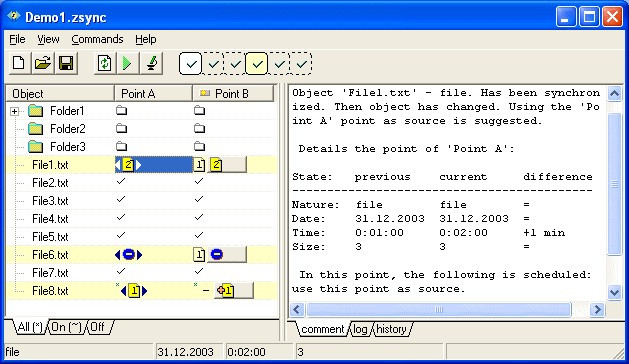Toggle the second checkmark filter button
This screenshot has height=364, width=629.
(213, 63)
